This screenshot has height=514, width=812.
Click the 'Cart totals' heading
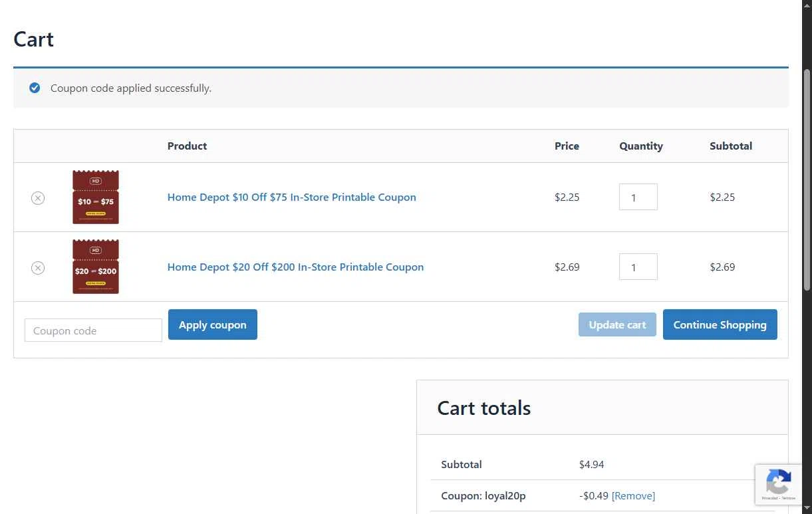pos(484,408)
